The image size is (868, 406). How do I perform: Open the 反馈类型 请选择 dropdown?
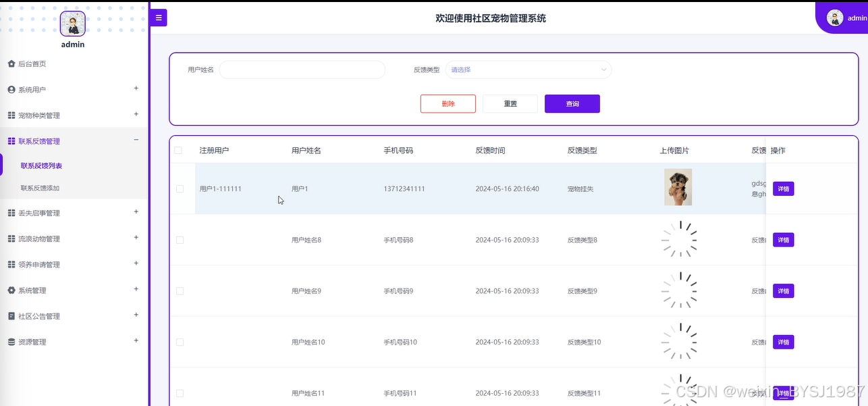pyautogui.click(x=528, y=70)
